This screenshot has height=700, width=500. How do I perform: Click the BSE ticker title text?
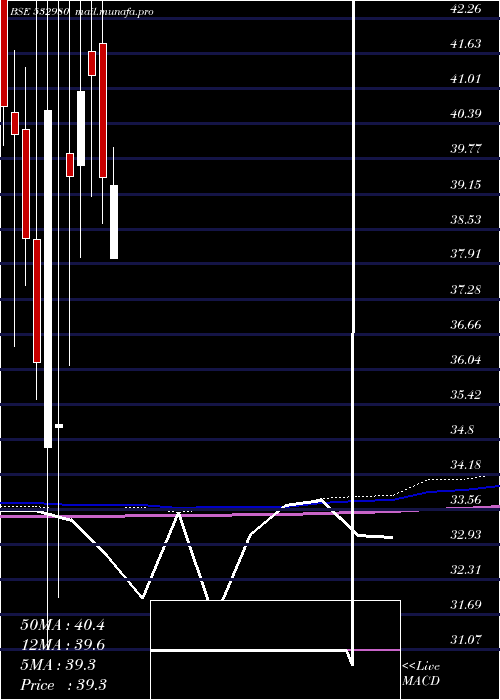(82, 12)
